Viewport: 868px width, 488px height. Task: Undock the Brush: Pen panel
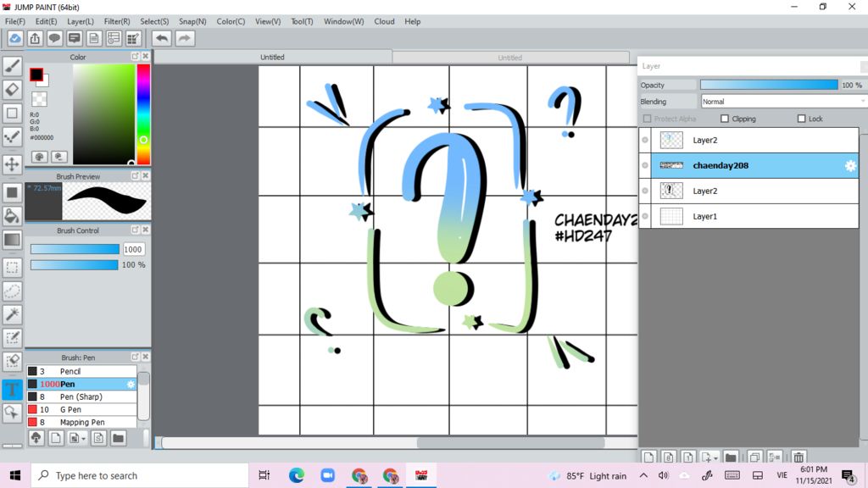pos(135,357)
